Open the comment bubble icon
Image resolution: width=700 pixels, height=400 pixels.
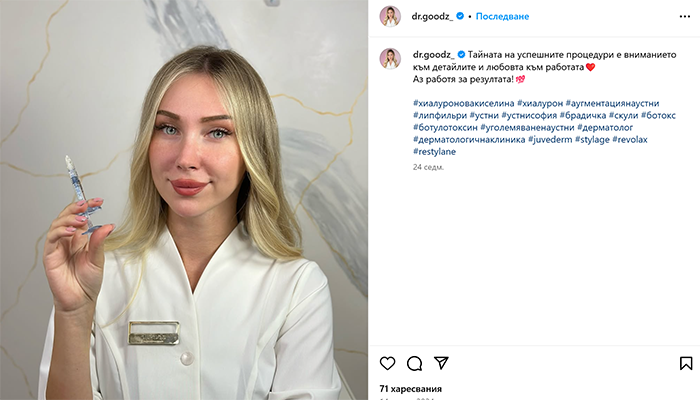click(414, 363)
